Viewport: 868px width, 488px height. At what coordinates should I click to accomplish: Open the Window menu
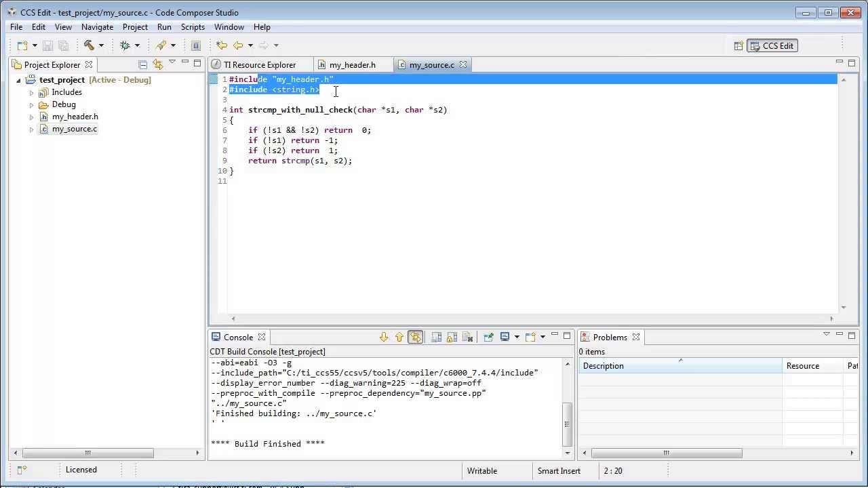point(229,27)
